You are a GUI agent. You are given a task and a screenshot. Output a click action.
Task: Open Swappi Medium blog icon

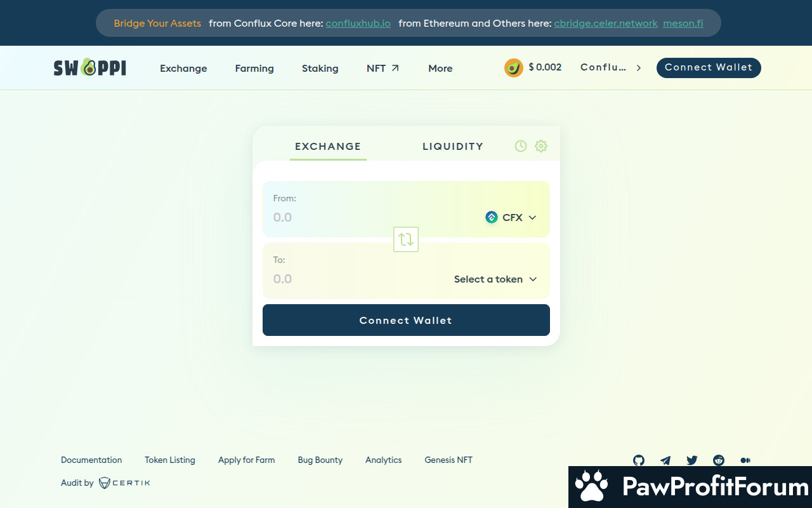point(745,460)
